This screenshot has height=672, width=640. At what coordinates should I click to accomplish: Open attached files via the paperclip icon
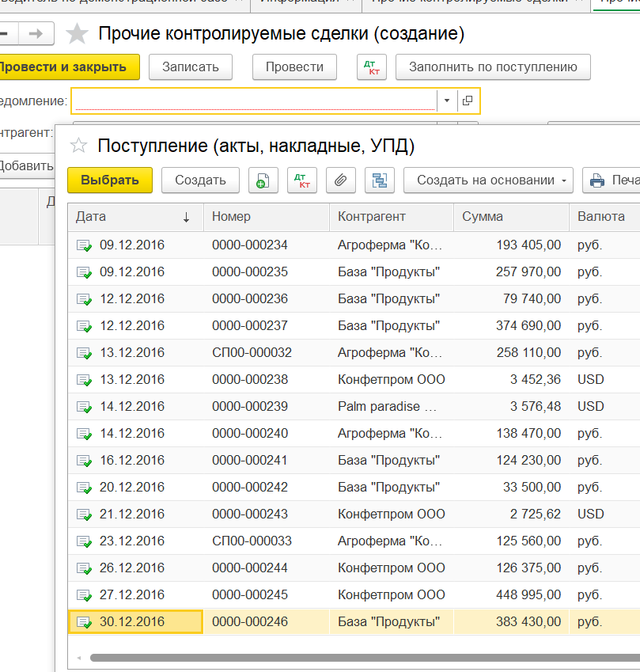coord(340,180)
